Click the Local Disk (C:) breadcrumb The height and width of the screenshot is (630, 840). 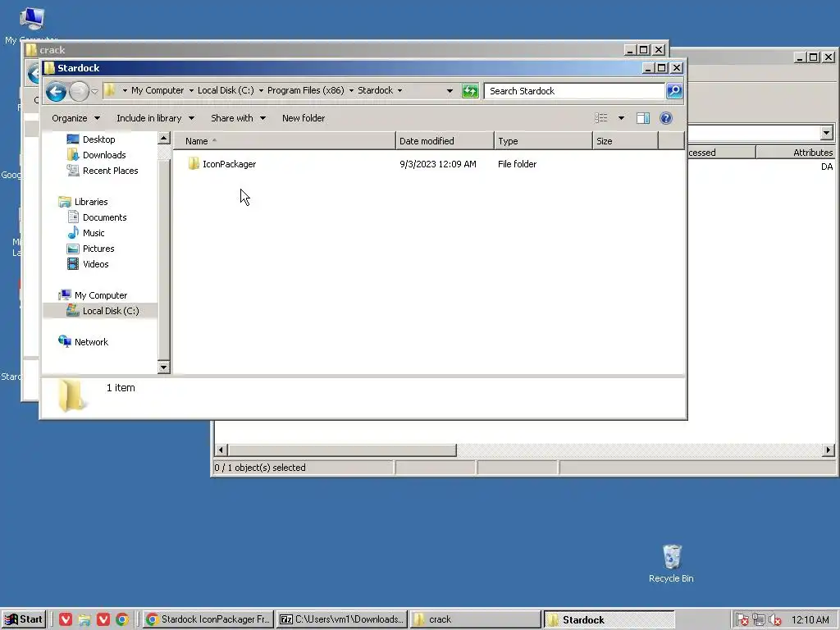pos(226,90)
